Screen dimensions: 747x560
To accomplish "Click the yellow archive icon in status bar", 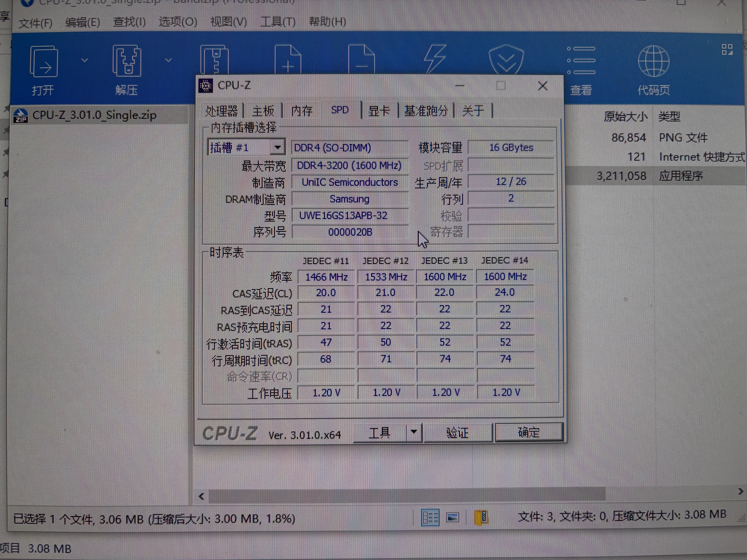I will [481, 517].
